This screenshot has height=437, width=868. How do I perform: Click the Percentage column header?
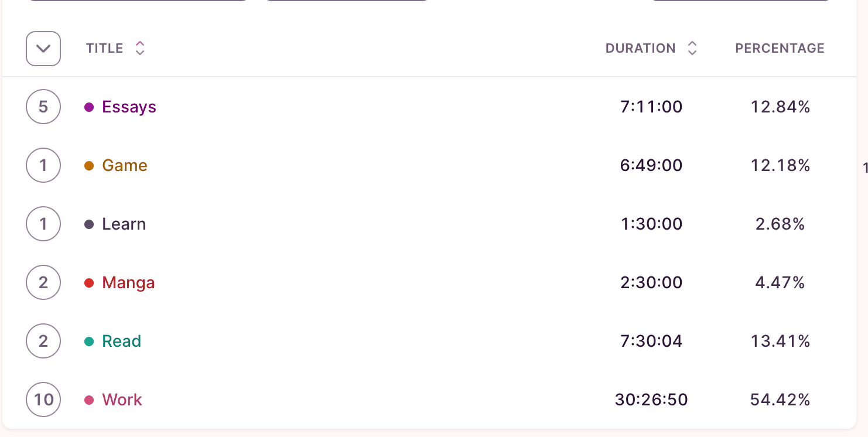780,48
